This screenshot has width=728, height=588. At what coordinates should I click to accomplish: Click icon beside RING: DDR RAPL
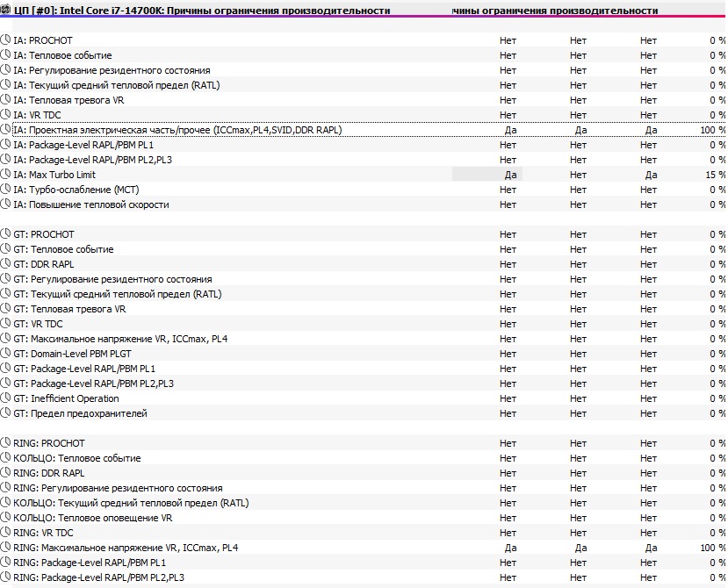[5, 472]
